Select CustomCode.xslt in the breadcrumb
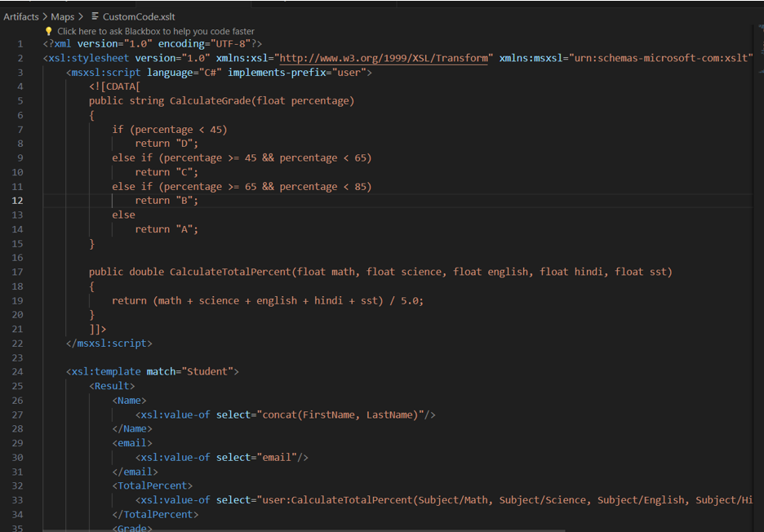 pyautogui.click(x=139, y=16)
